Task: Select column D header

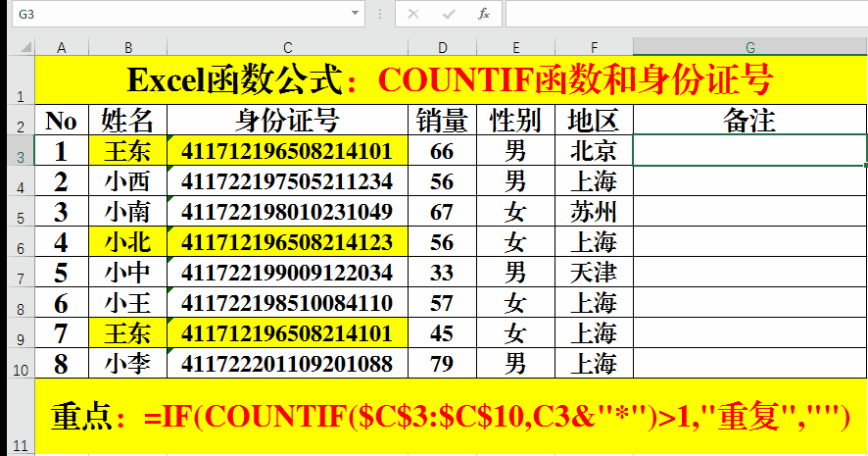Action: tap(442, 47)
